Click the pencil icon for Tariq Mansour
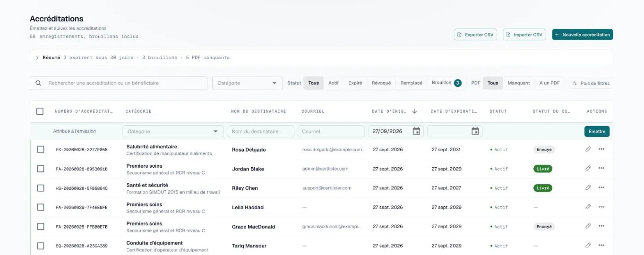 click(x=588, y=246)
